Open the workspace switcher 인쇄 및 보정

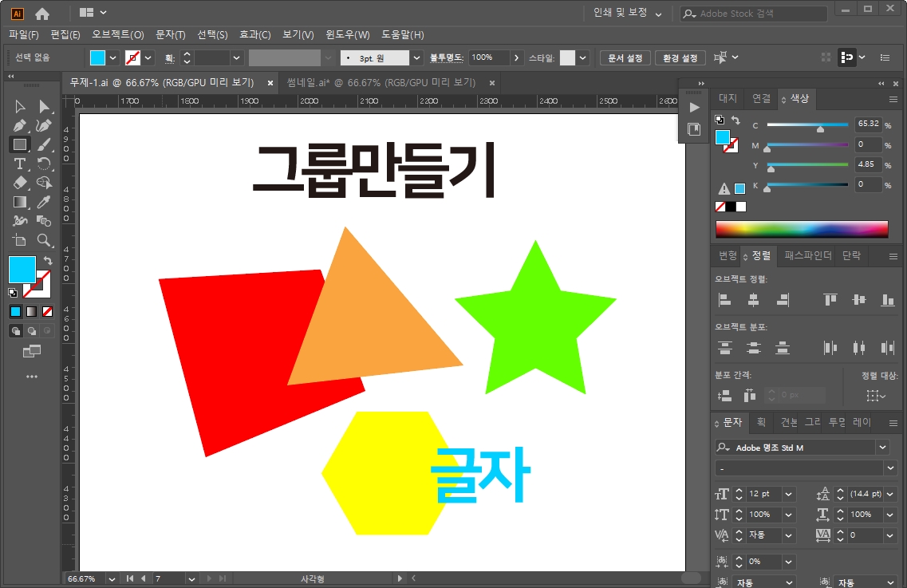click(628, 13)
